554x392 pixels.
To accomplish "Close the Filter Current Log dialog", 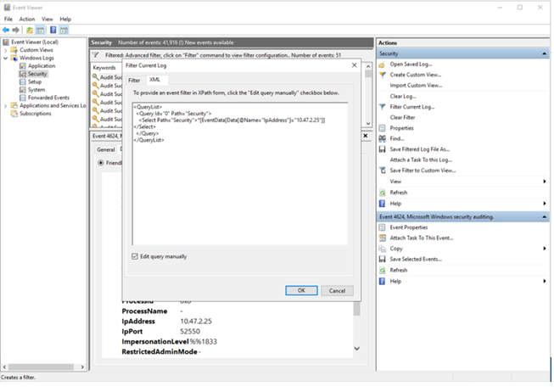I will point(355,65).
